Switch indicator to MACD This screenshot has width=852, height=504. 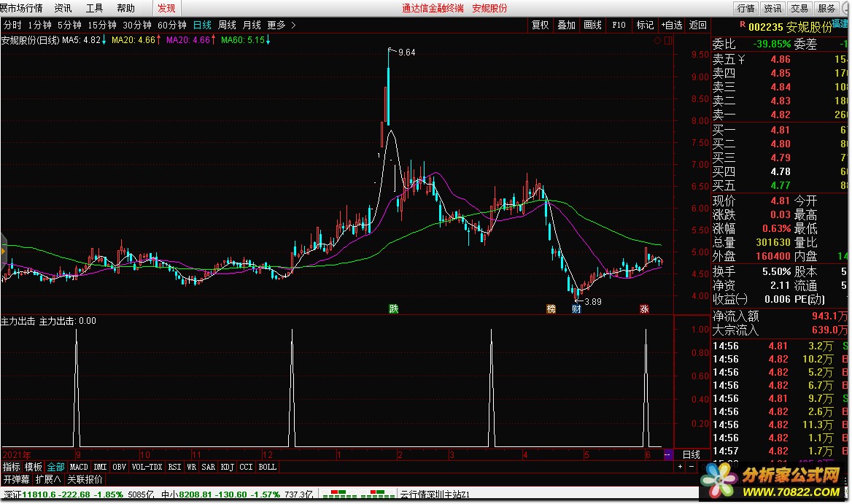(x=79, y=467)
